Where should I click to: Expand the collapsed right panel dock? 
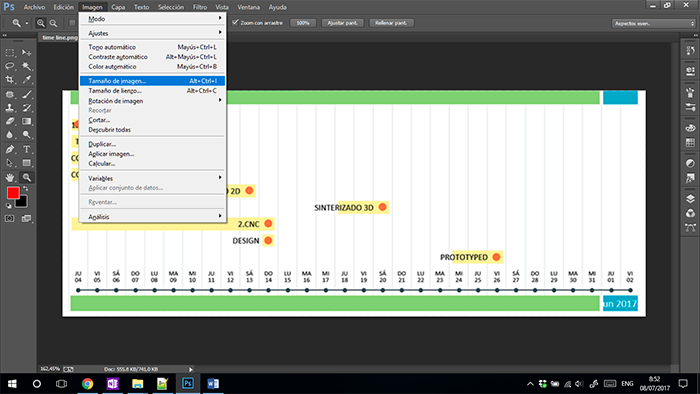[696, 35]
